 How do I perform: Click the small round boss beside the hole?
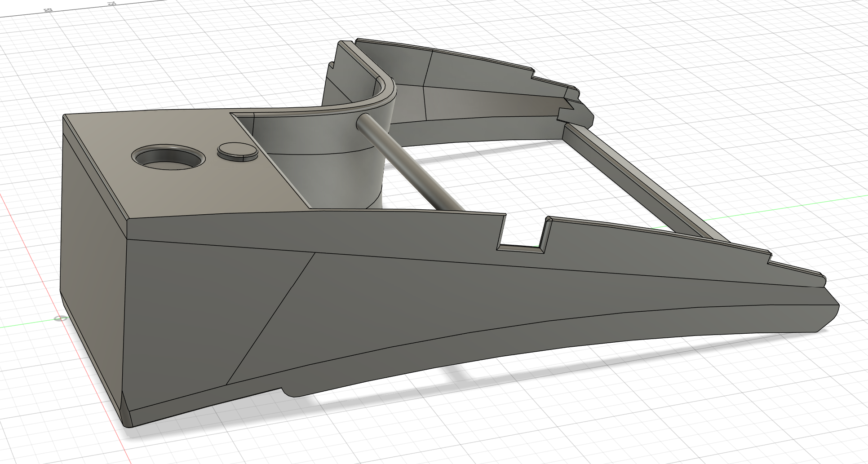coord(237,152)
